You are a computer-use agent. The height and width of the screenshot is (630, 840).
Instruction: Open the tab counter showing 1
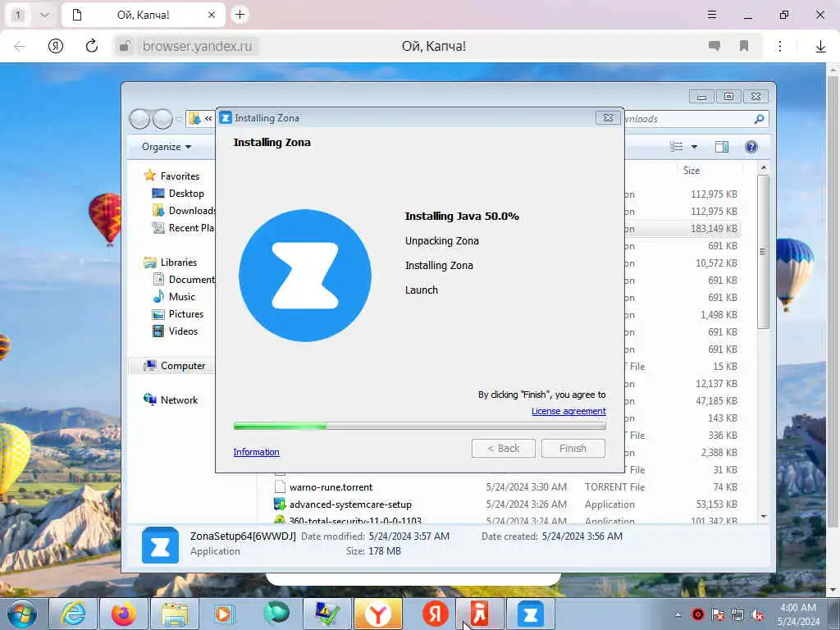(17, 15)
